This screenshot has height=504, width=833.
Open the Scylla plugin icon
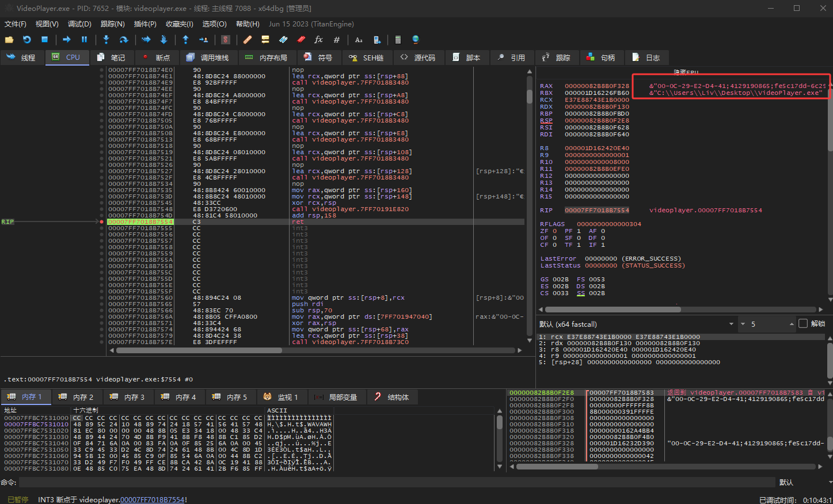point(226,40)
